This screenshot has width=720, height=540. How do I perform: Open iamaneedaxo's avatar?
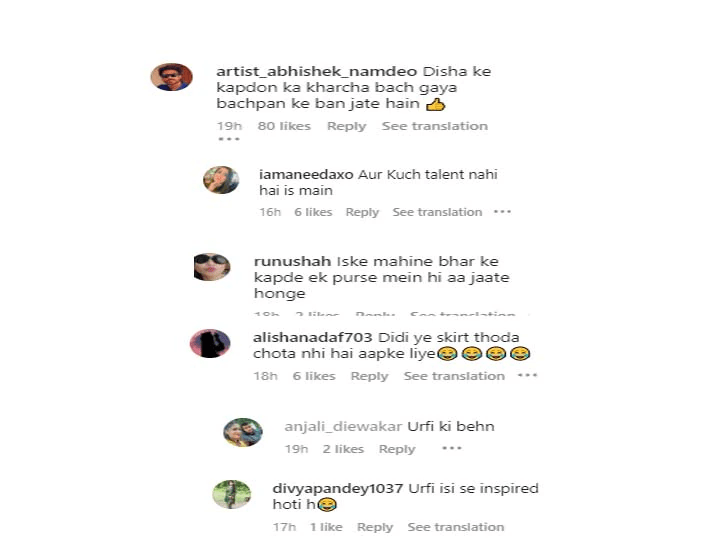(x=221, y=180)
